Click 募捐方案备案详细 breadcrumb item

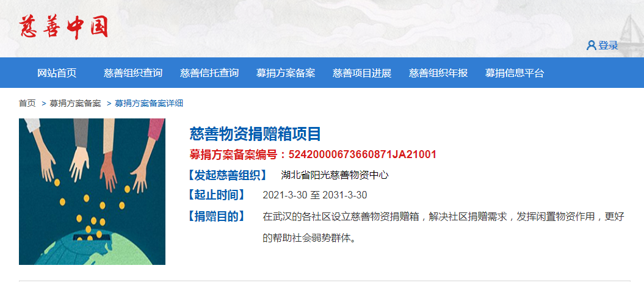click(149, 103)
